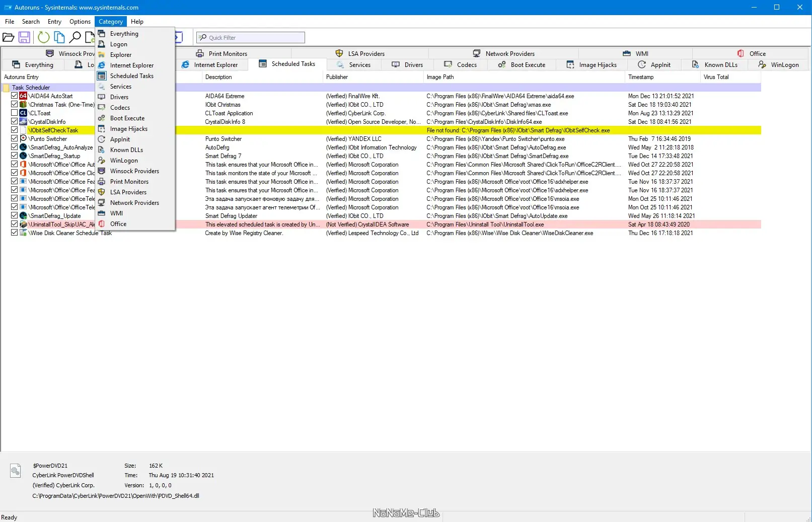Click the Find magnifier toolbar icon

pos(75,37)
